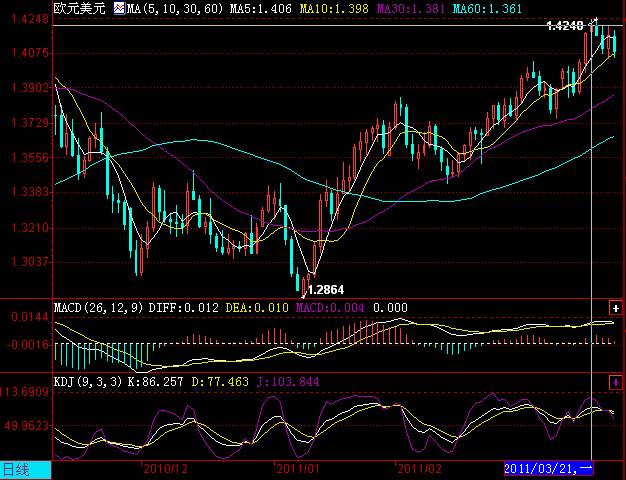Click the J:103.844 value
The height and width of the screenshot is (480, 626).
[x=288, y=382]
